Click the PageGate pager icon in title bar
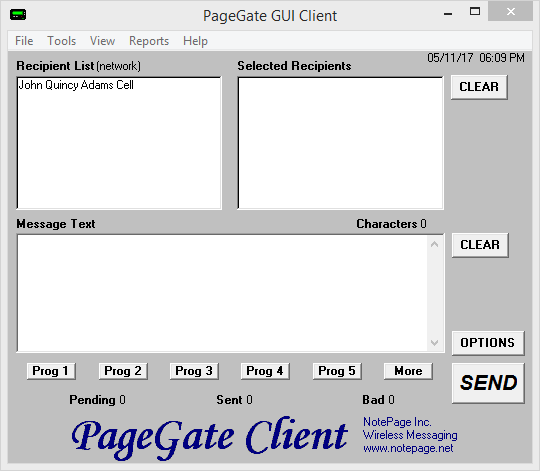 18,15
